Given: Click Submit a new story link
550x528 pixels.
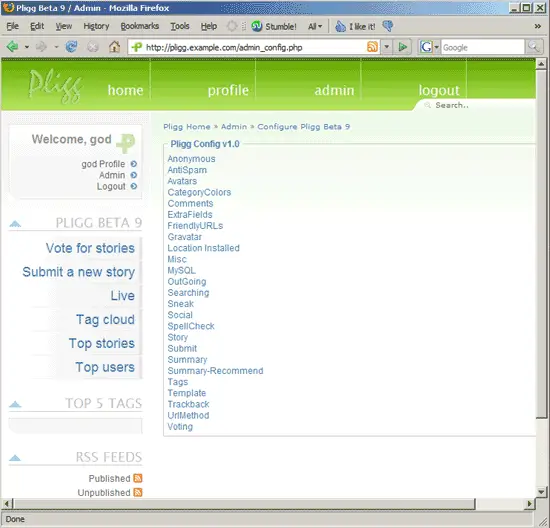Looking at the screenshot, I should 79,272.
